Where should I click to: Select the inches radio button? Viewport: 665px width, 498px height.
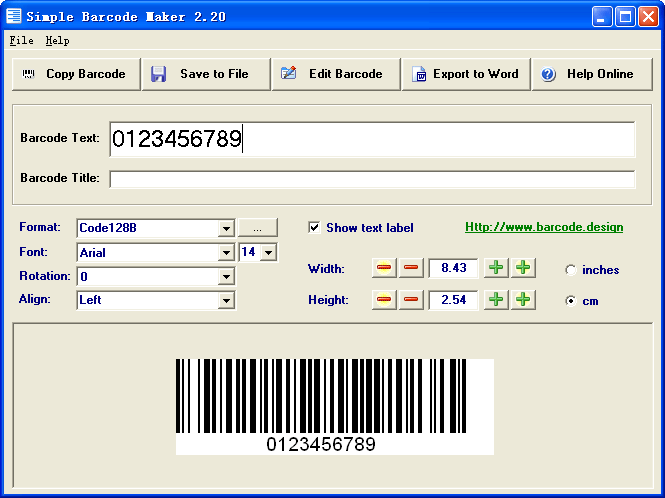(571, 270)
